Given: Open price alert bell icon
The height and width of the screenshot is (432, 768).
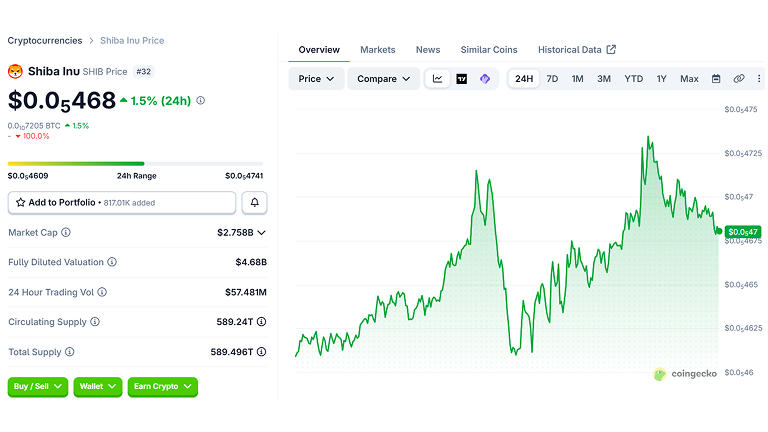Looking at the screenshot, I should click(x=255, y=202).
